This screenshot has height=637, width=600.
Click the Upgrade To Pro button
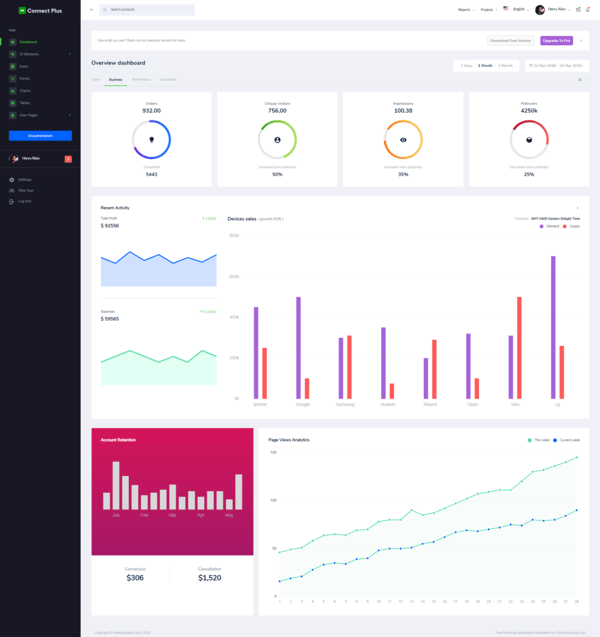pos(557,41)
